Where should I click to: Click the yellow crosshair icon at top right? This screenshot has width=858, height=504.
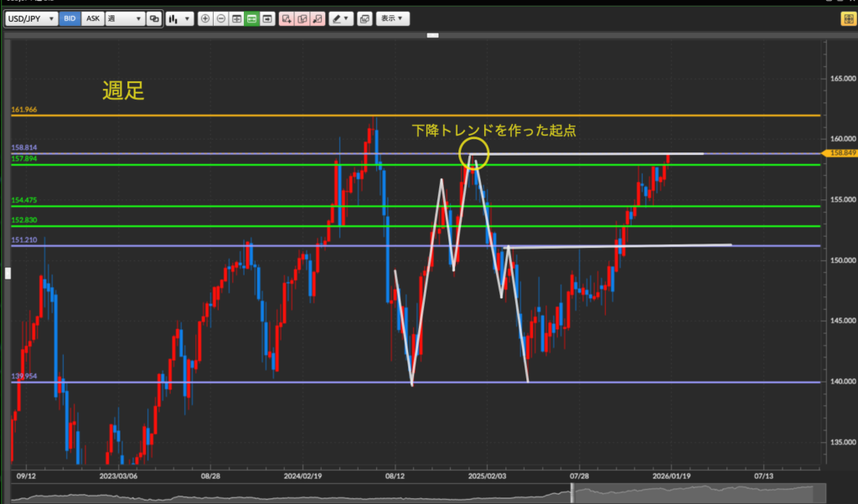pyautogui.click(x=848, y=18)
